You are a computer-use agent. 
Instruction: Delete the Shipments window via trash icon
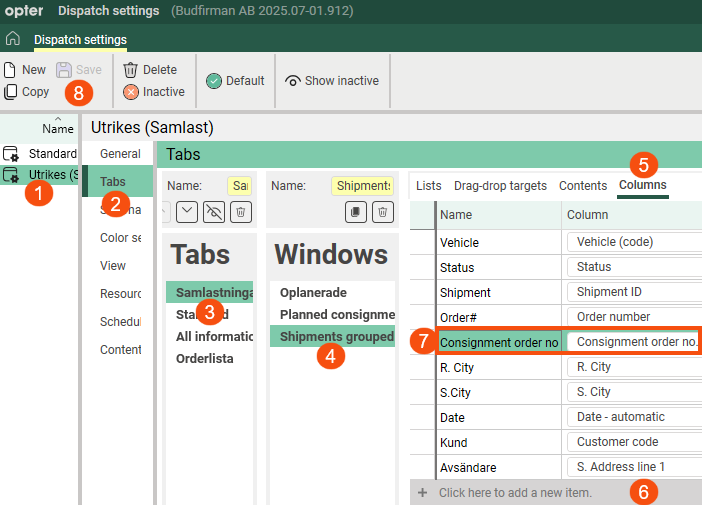382,212
